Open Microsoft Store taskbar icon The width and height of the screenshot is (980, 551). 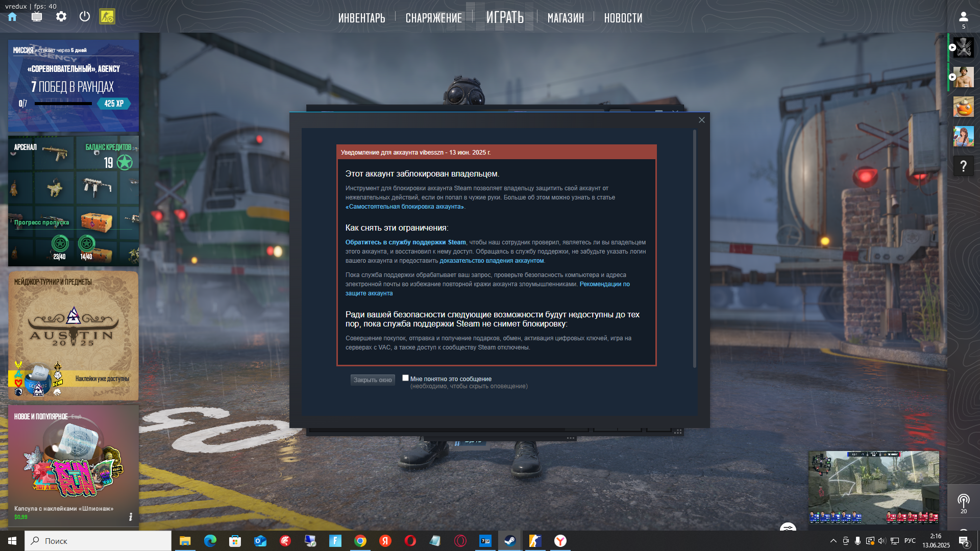point(235,541)
